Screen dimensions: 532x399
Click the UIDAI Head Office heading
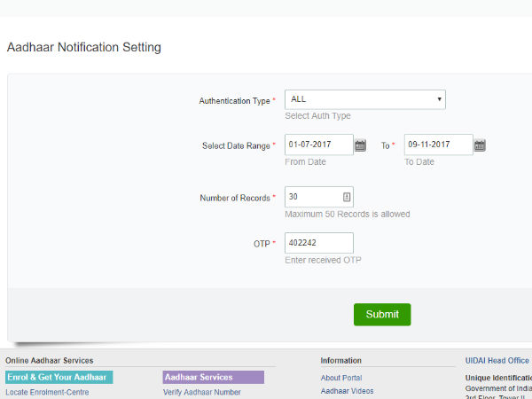(497, 360)
